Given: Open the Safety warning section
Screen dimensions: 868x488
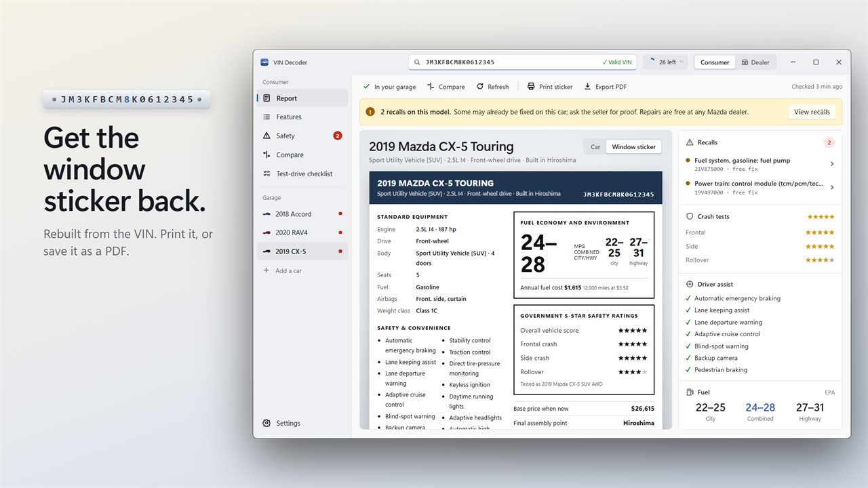Looking at the screenshot, I should click(302, 136).
